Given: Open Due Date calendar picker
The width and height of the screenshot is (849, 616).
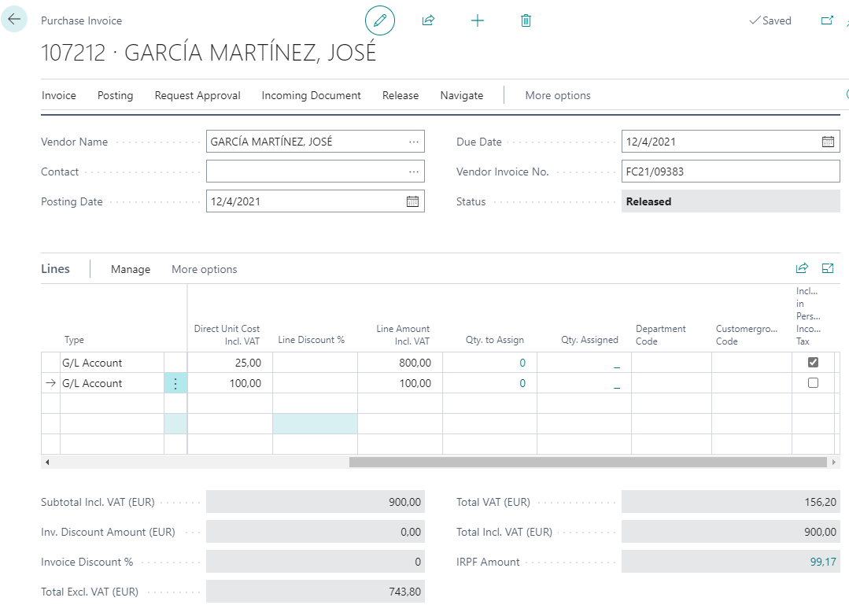Looking at the screenshot, I should coord(828,142).
